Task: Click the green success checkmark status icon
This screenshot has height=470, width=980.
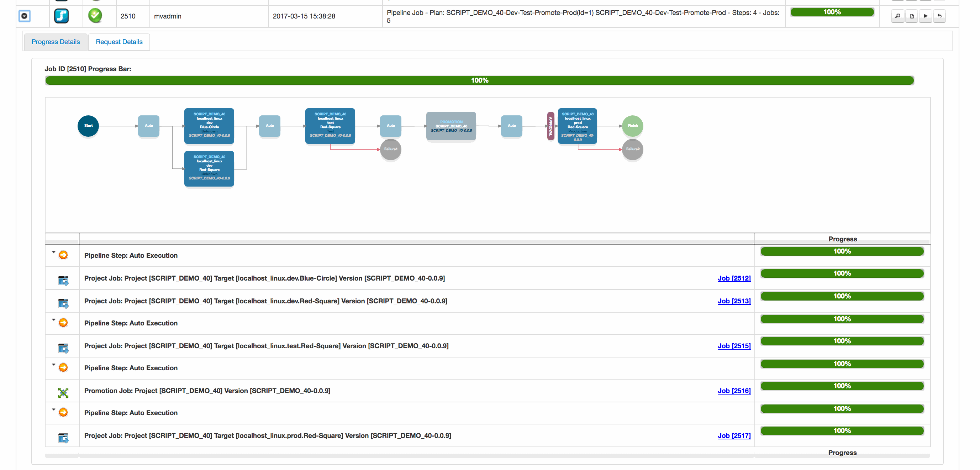Action: point(95,16)
